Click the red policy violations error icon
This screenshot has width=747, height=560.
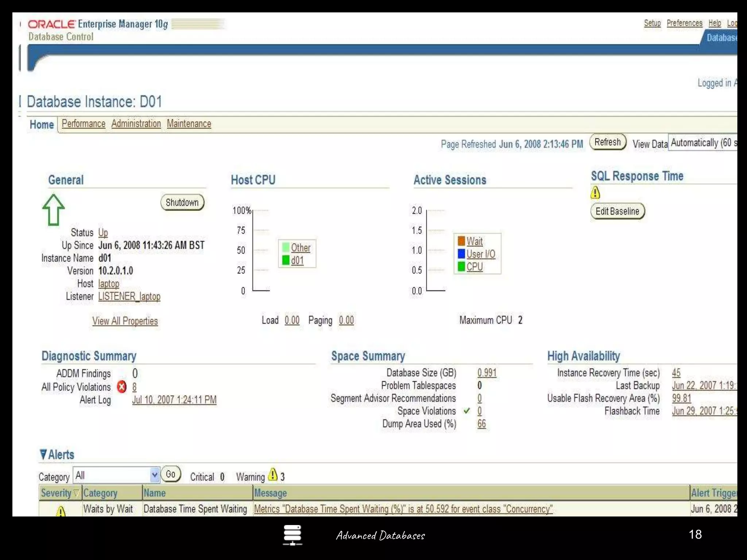pos(122,387)
